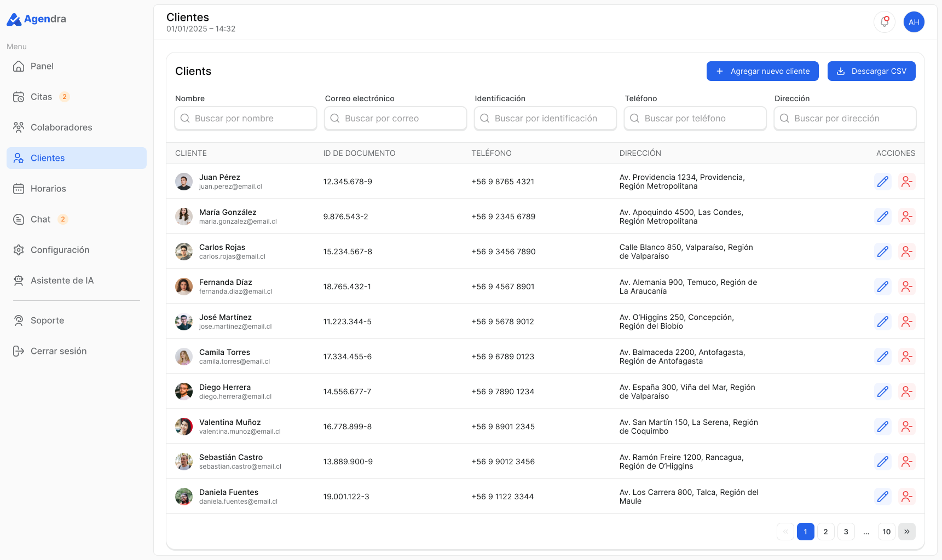This screenshot has width=942, height=560.
Task: Remove client María González with red icon
Action: pyautogui.click(x=907, y=217)
